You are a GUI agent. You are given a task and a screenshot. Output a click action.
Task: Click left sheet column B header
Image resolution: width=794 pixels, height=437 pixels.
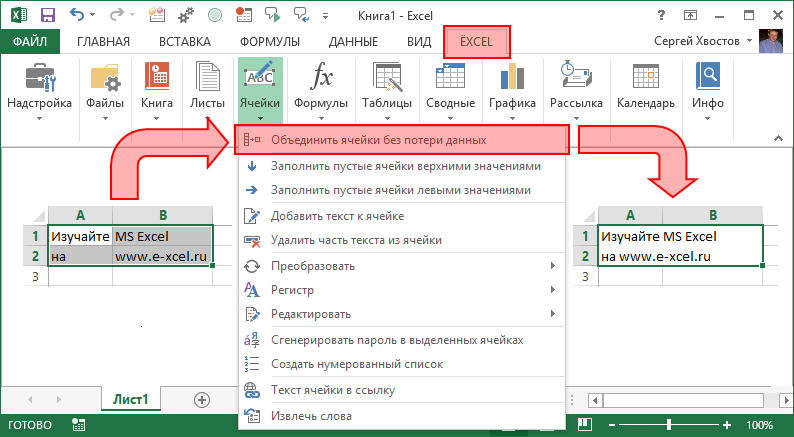point(163,215)
